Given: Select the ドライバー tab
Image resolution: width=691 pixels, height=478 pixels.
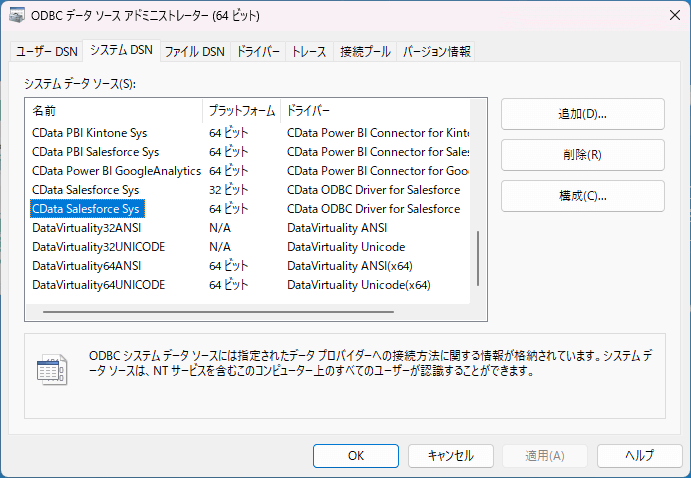Looking at the screenshot, I should tap(258, 51).
